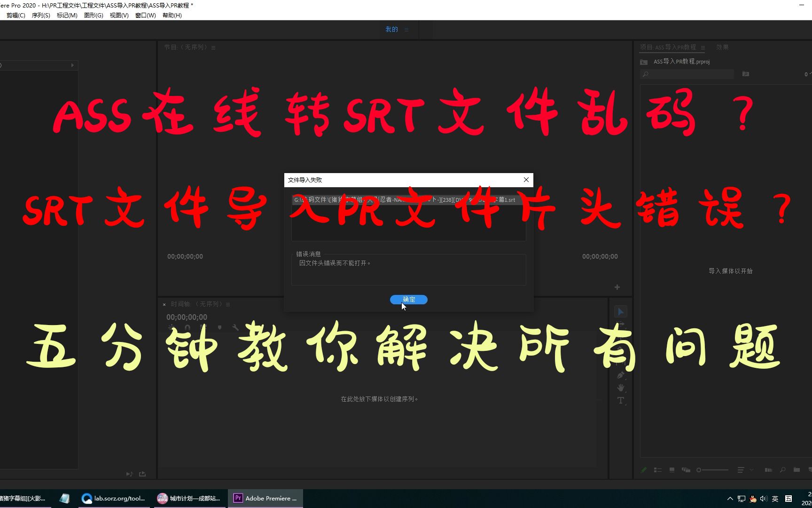Toggle project read/write green pencil icon
The width and height of the screenshot is (812, 508).
644,470
